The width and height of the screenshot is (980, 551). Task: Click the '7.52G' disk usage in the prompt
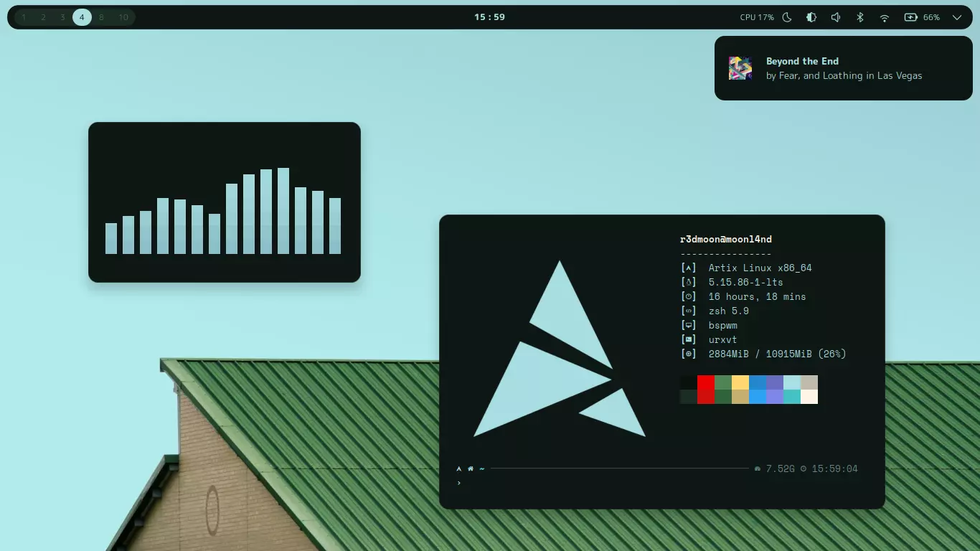[x=781, y=468]
